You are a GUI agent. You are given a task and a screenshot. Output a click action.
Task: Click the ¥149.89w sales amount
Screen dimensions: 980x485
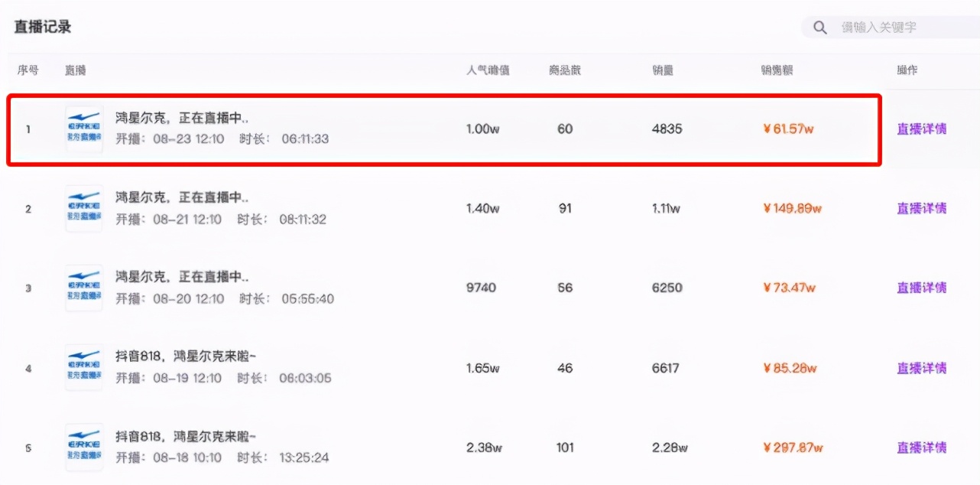click(x=792, y=208)
